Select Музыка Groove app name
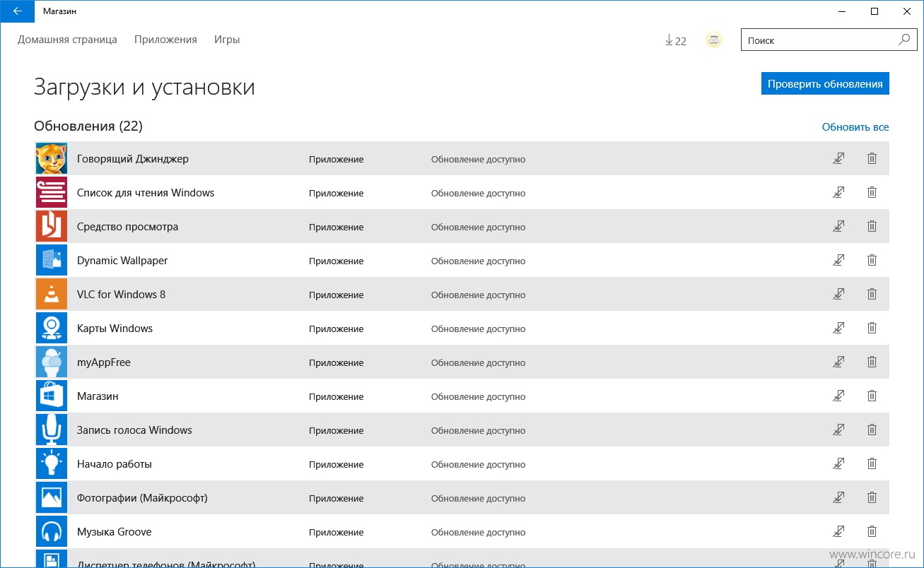Image resolution: width=924 pixels, height=568 pixels. click(x=114, y=532)
